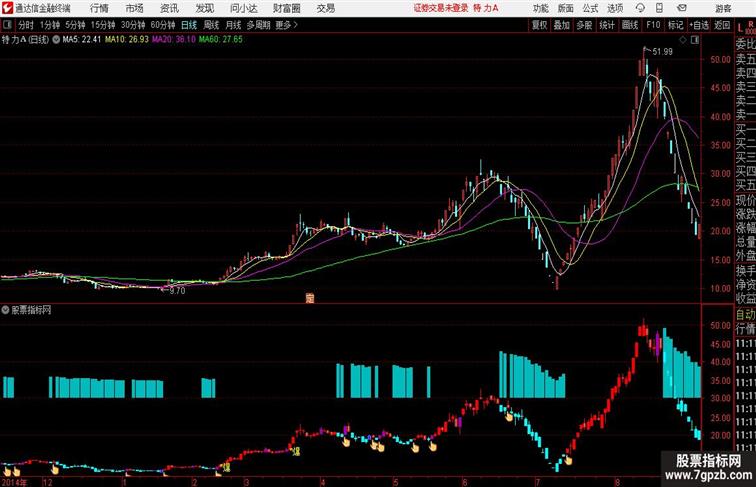This screenshot has height=487, width=756.
Task: Open the 市场 menu
Action: [x=134, y=8]
